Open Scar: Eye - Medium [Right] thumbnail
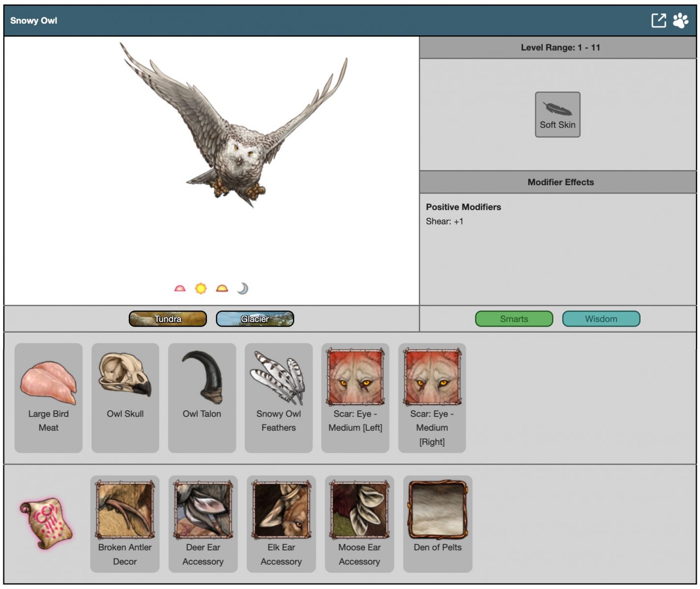The width and height of the screenshot is (700, 589). pos(432,376)
